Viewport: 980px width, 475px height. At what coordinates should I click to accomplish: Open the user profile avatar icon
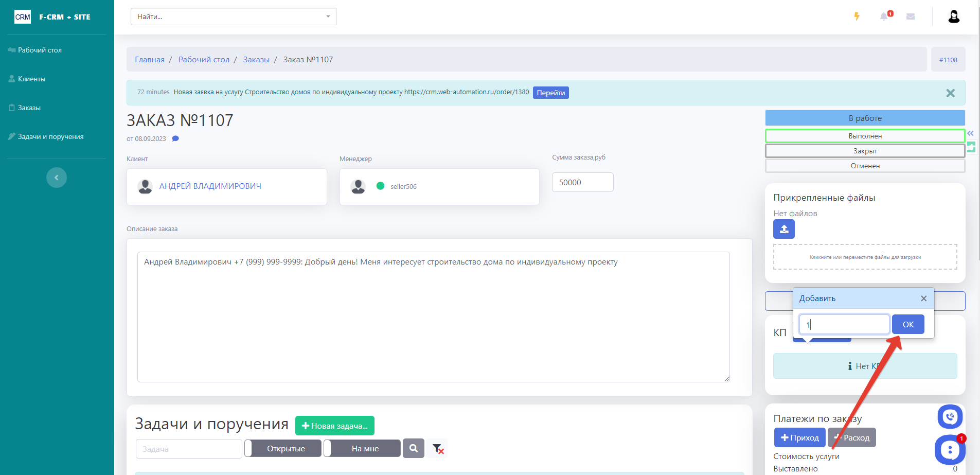(x=954, y=16)
